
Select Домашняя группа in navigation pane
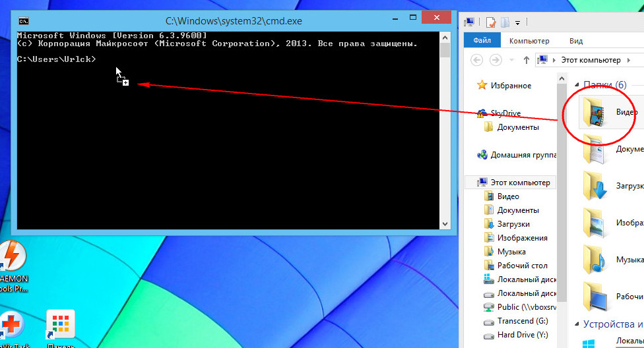click(523, 155)
